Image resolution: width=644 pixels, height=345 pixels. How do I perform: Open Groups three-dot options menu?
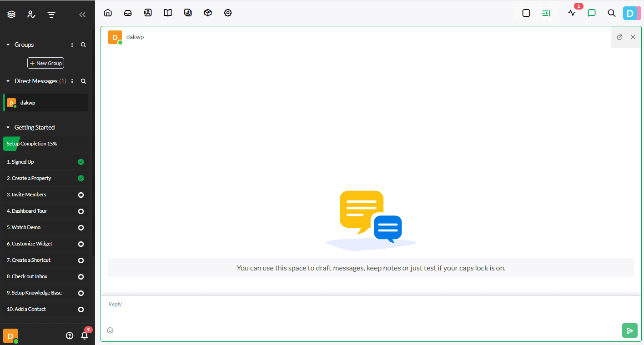click(x=72, y=45)
